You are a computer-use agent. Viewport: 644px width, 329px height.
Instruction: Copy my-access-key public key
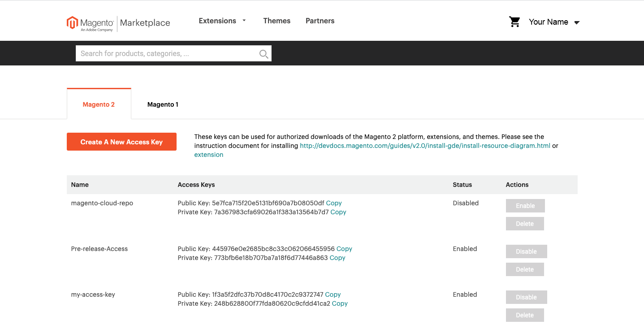[x=333, y=294]
